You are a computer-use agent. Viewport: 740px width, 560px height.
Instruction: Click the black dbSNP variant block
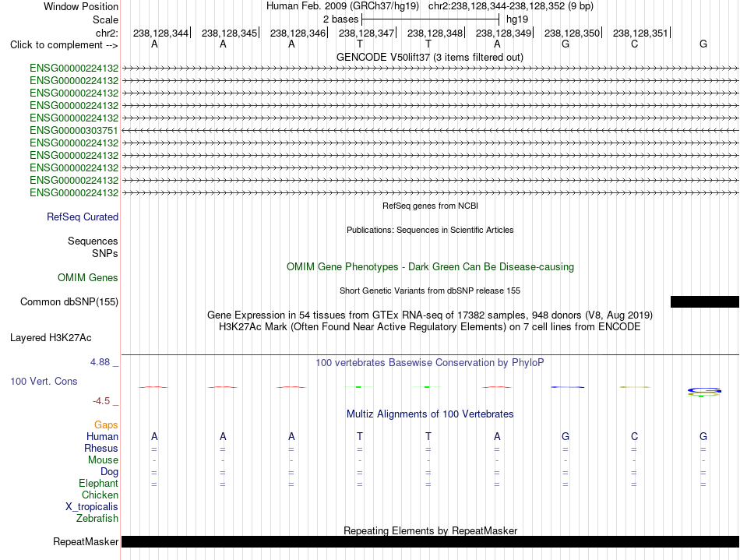pos(705,302)
